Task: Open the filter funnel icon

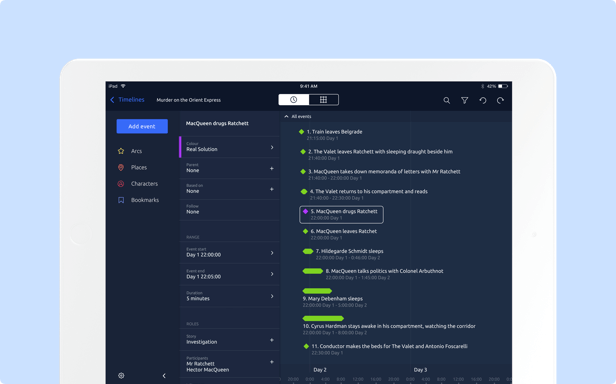Action: click(464, 100)
